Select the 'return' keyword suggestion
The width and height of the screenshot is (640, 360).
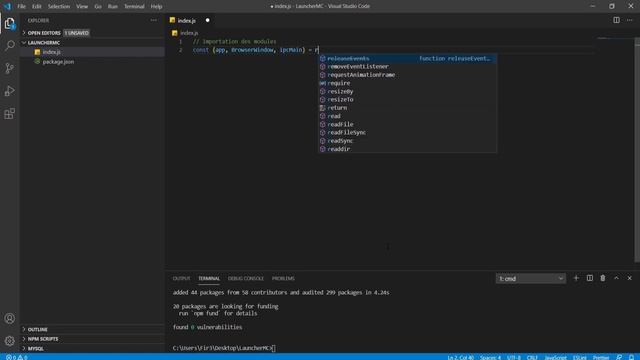[407, 108]
